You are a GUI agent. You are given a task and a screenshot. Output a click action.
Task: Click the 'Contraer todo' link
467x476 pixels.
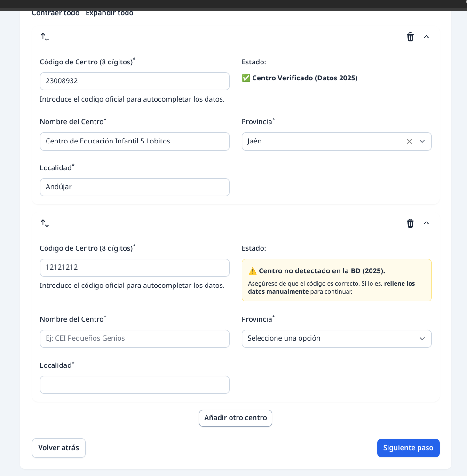55,13
